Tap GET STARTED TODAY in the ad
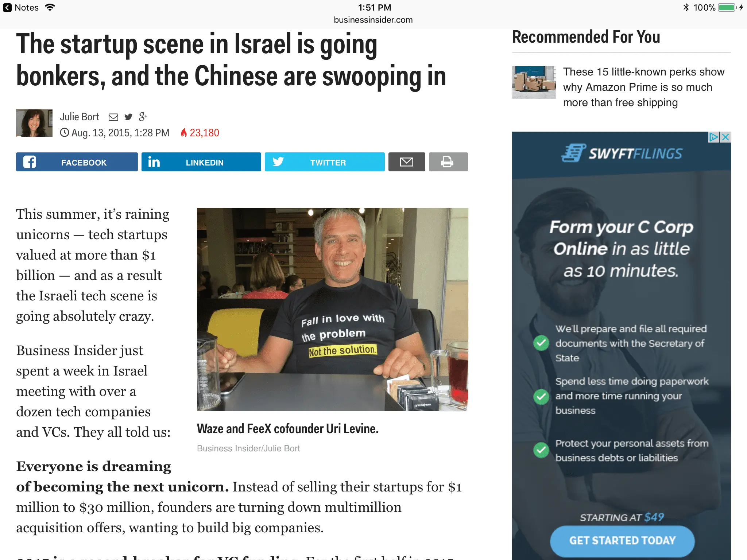Screen dimensions: 747x560 622,541
